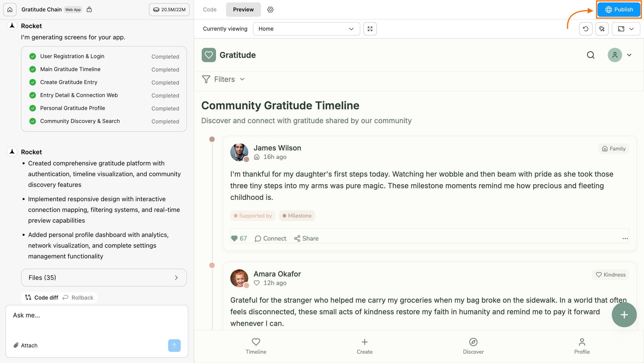
Task: Click the blue Publish button
Action: pyautogui.click(x=619, y=9)
